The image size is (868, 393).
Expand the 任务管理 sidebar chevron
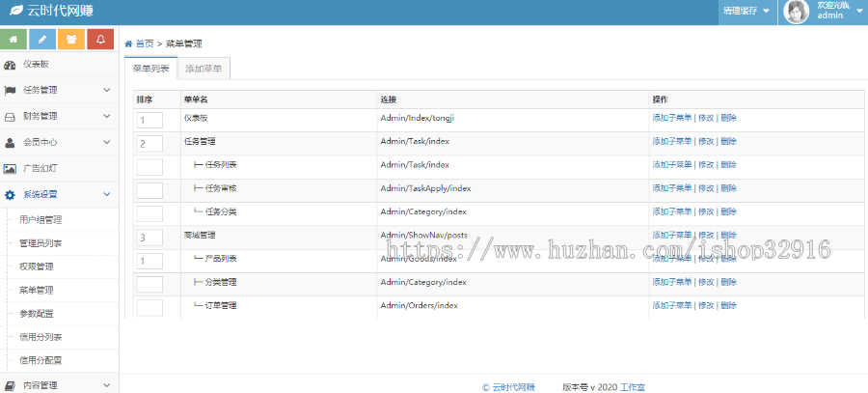pos(107,90)
